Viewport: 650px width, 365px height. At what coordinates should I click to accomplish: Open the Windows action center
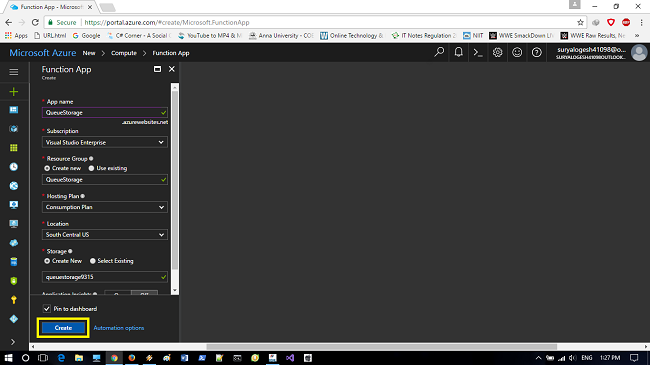click(x=634, y=358)
